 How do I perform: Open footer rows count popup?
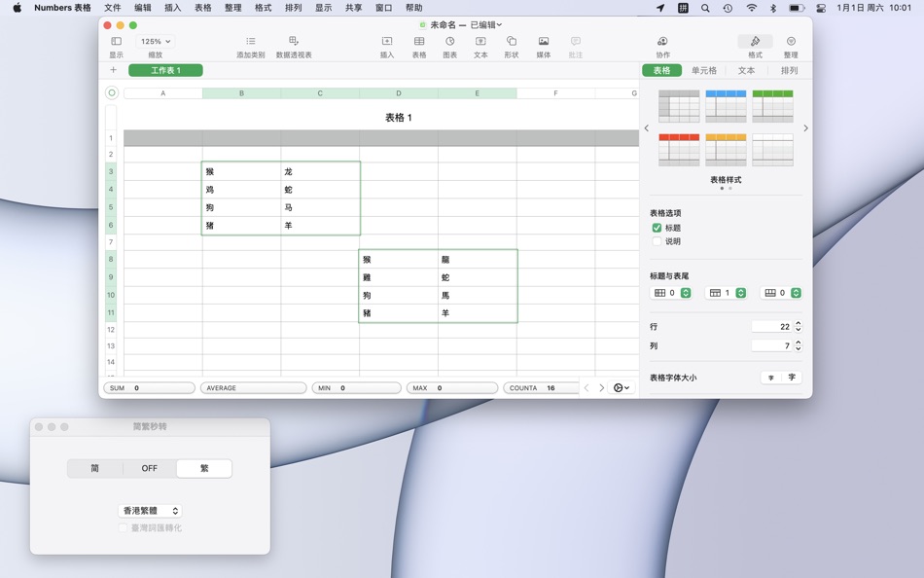(x=781, y=293)
